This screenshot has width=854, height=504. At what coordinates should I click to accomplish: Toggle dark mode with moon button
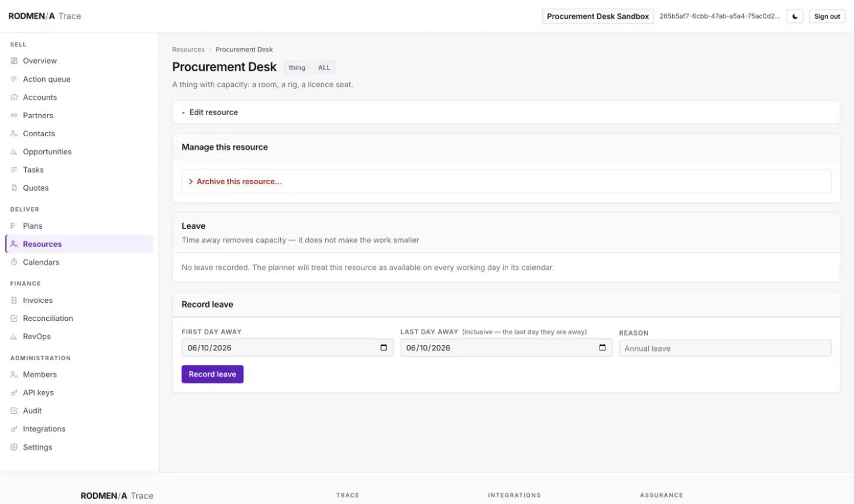pyautogui.click(x=795, y=16)
